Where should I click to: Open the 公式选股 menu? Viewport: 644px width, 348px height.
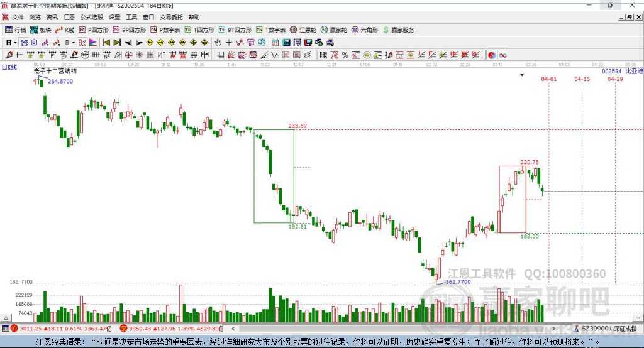pyautogui.click(x=92, y=17)
